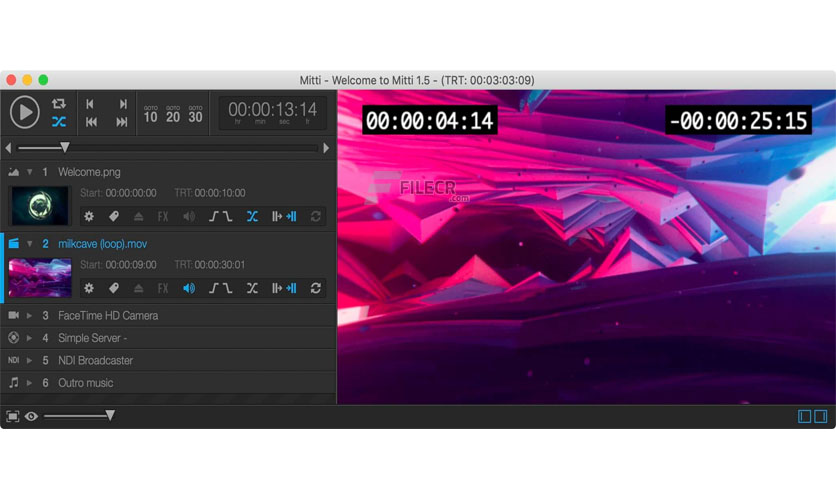Click the eject icon in Welcome.png cue

point(138,216)
